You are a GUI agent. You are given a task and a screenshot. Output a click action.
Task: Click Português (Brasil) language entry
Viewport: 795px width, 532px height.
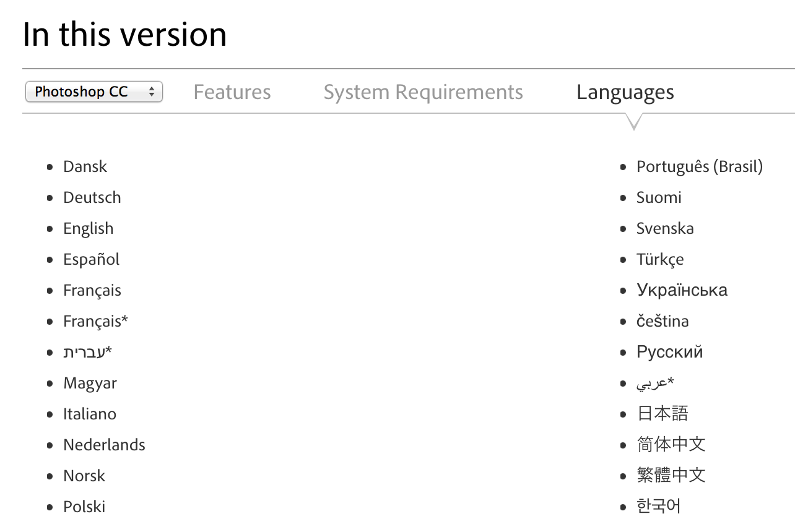(699, 166)
